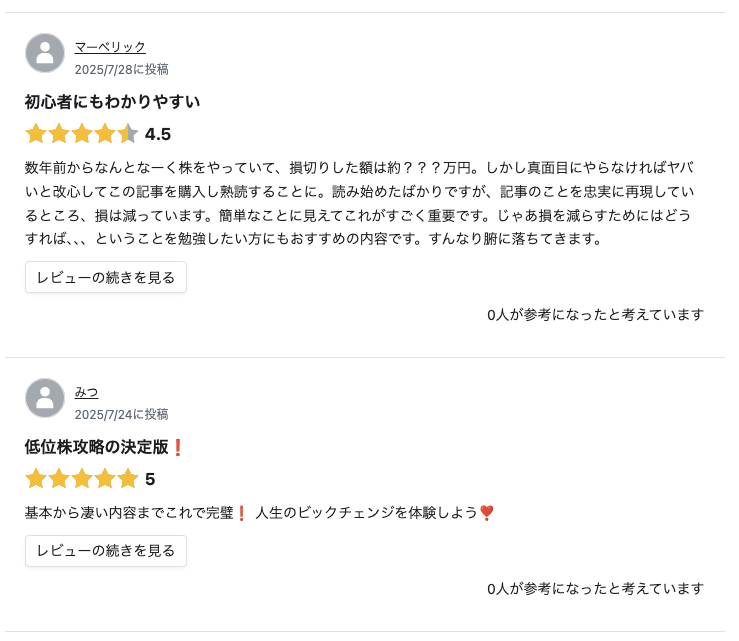Click the third star of the 5 rating
Viewport: 739px width, 641px height.
[x=82, y=479]
